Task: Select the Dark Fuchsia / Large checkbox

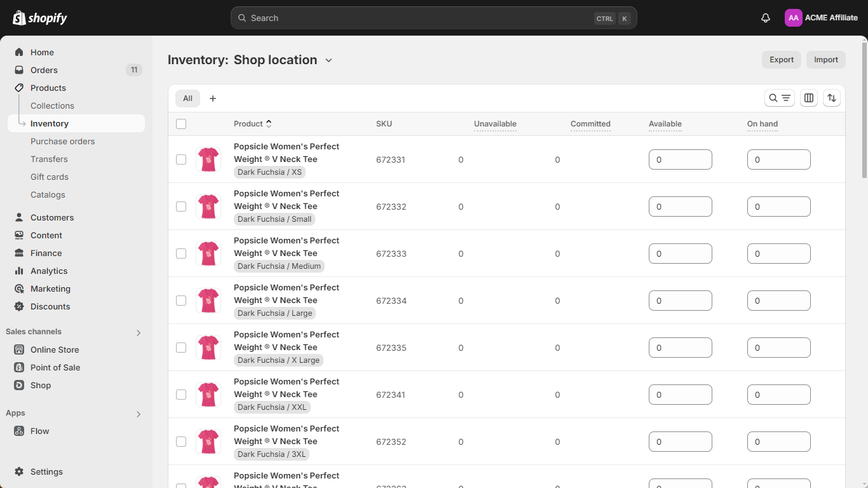Action: 181,301
